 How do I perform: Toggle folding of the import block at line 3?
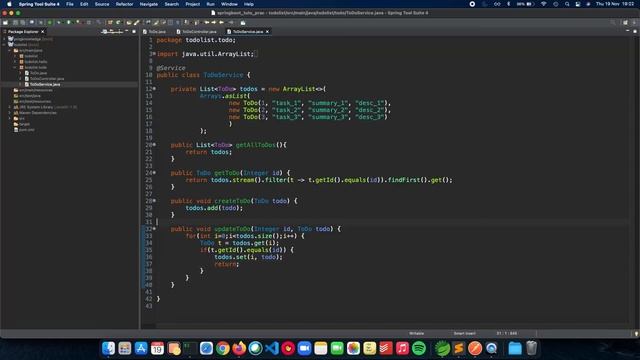[x=154, y=53]
